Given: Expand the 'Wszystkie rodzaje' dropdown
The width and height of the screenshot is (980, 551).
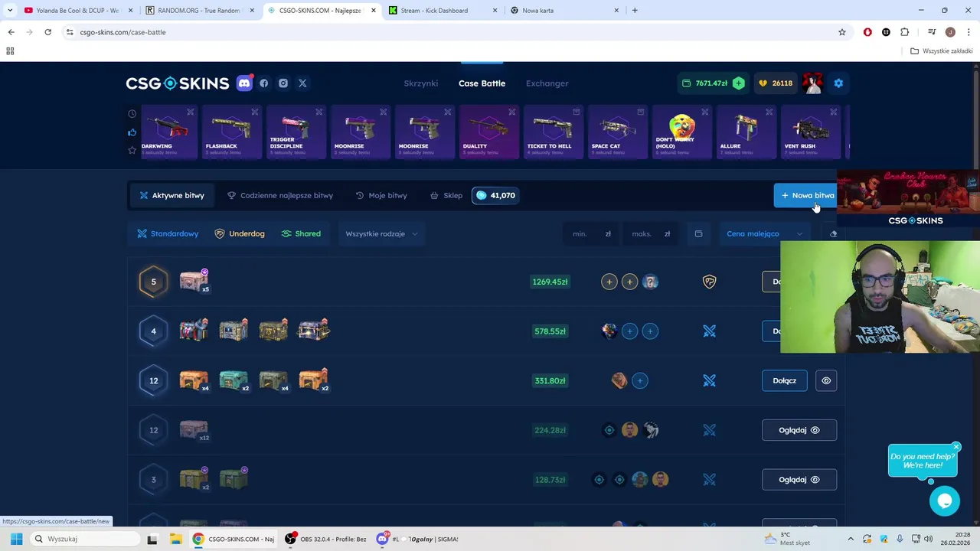Looking at the screenshot, I should tap(381, 233).
